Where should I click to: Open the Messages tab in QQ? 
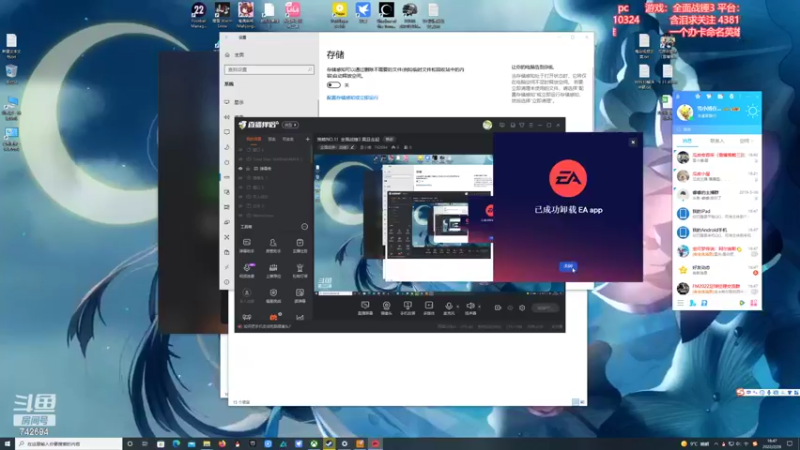687,140
